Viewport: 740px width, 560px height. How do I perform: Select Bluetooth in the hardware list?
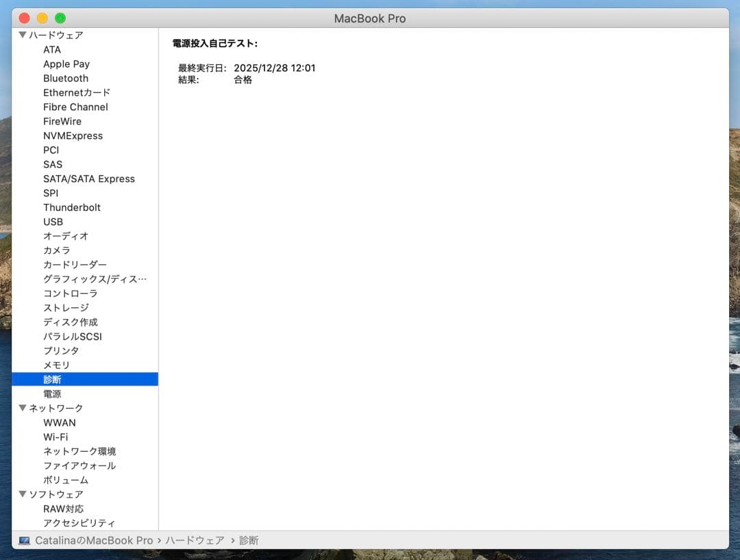point(66,78)
